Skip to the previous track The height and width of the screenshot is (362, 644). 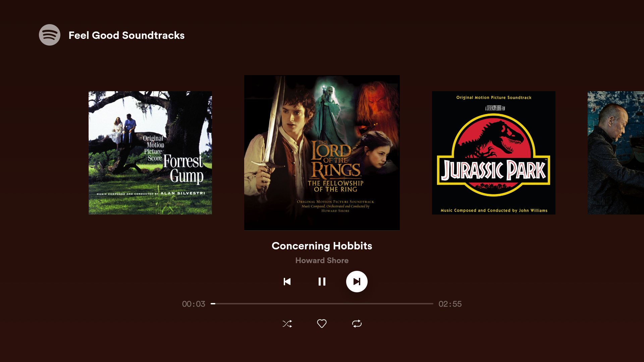pyautogui.click(x=287, y=282)
